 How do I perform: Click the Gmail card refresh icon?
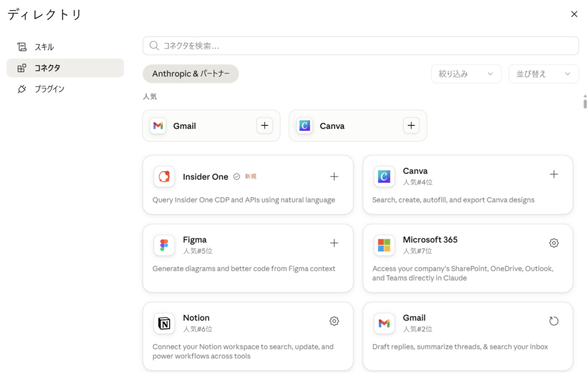click(554, 321)
